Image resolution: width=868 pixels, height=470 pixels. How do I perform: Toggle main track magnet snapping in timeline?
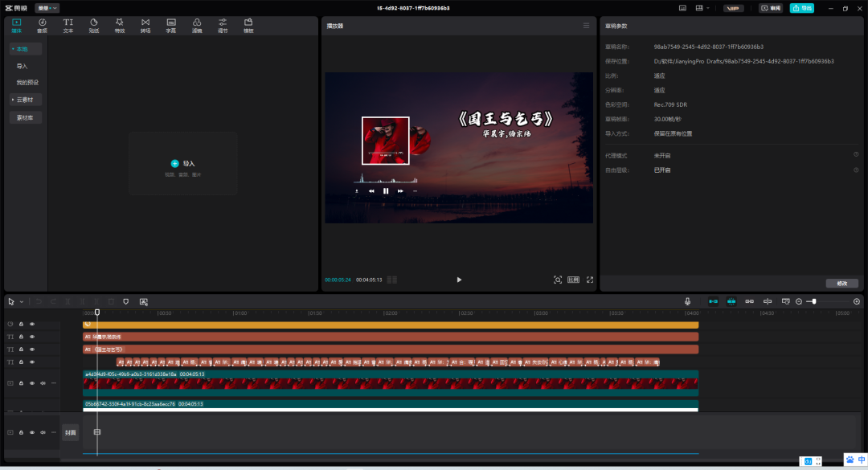pyautogui.click(x=713, y=301)
